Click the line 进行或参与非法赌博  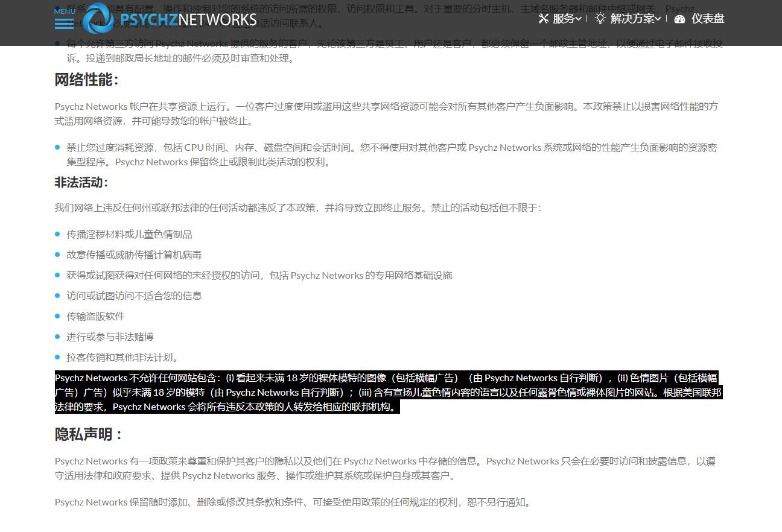pos(110,337)
